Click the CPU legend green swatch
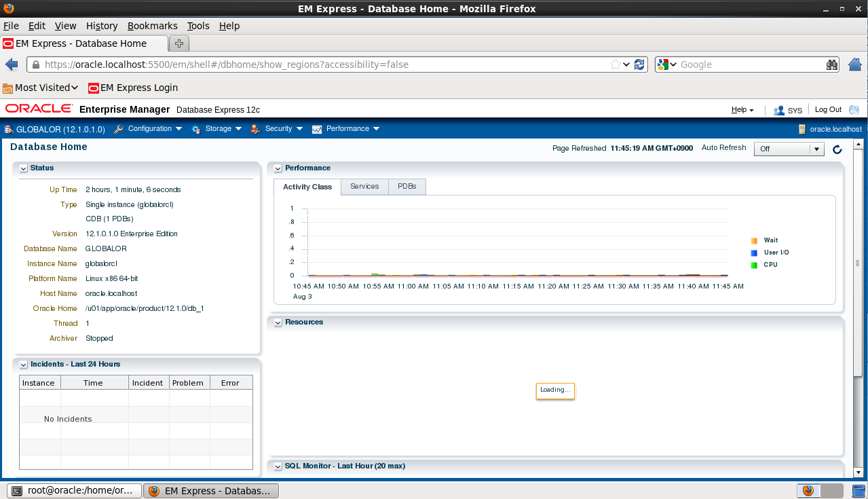This screenshot has width=868, height=499. pyautogui.click(x=754, y=265)
